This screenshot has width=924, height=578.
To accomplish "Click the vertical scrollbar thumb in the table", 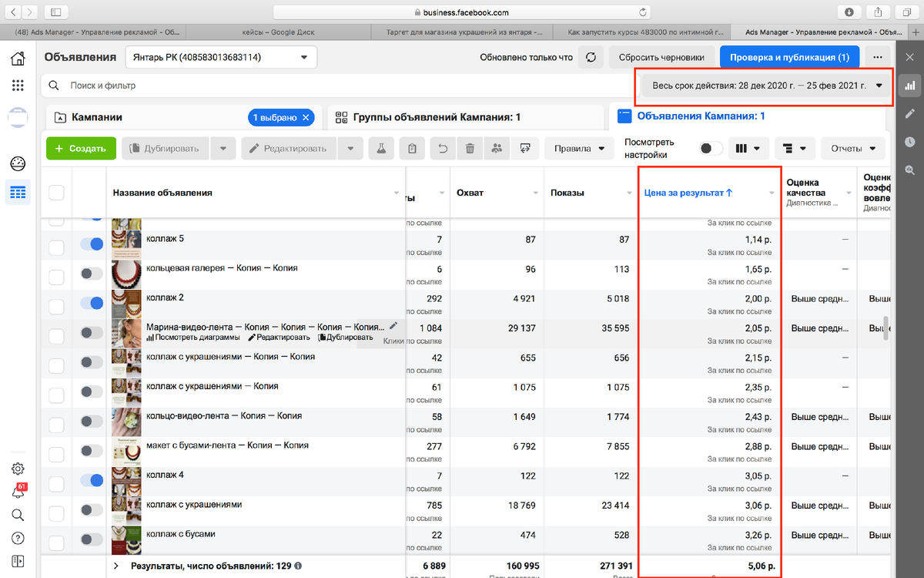I will pos(886,328).
